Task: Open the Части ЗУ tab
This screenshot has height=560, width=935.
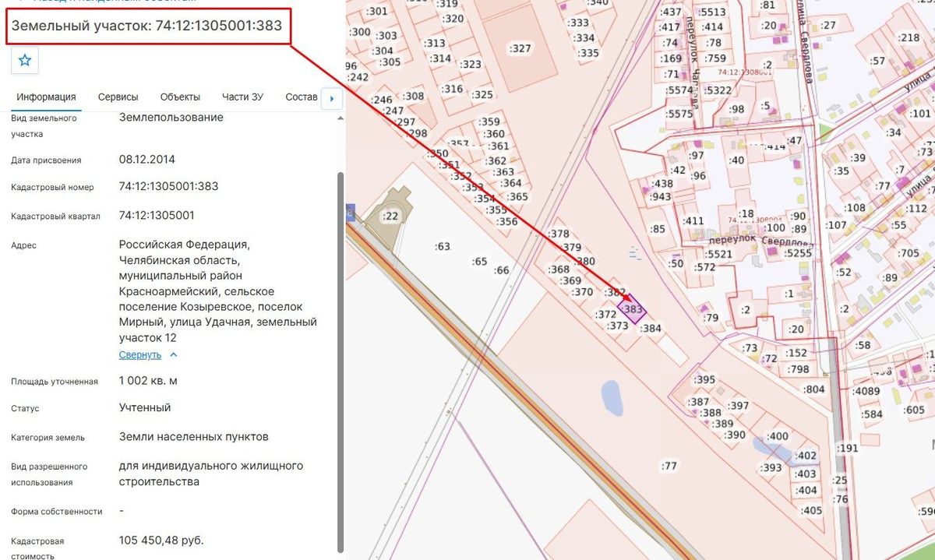Action: pyautogui.click(x=242, y=97)
